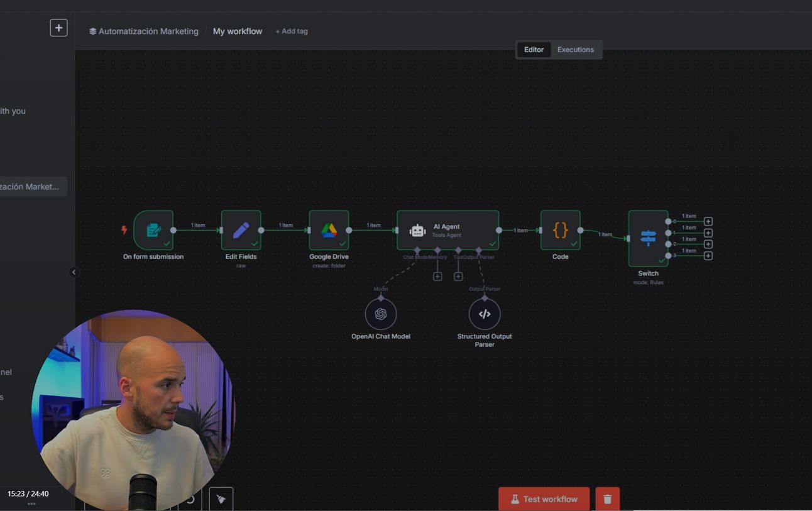Click the output connector of Google Drive node
Image resolution: width=812 pixels, height=511 pixels.
349,230
